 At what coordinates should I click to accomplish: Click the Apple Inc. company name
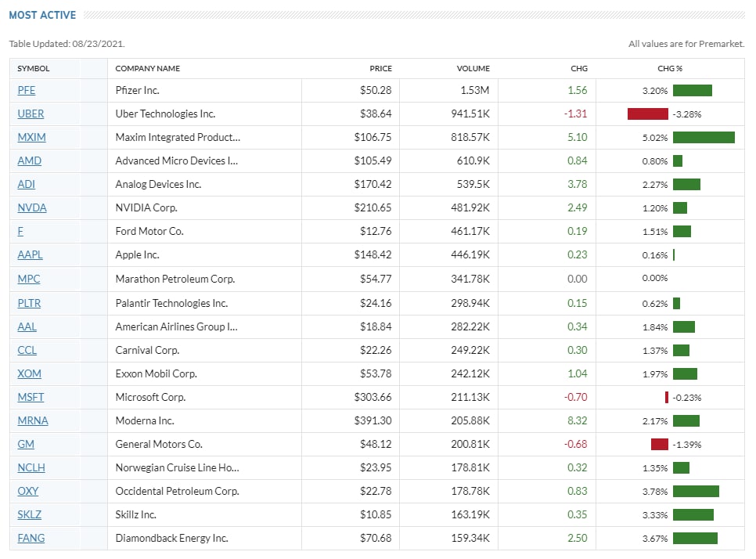pos(138,254)
